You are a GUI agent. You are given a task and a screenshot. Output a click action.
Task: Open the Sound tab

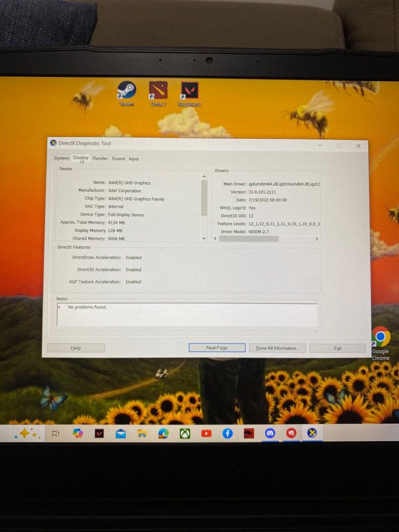pos(118,159)
